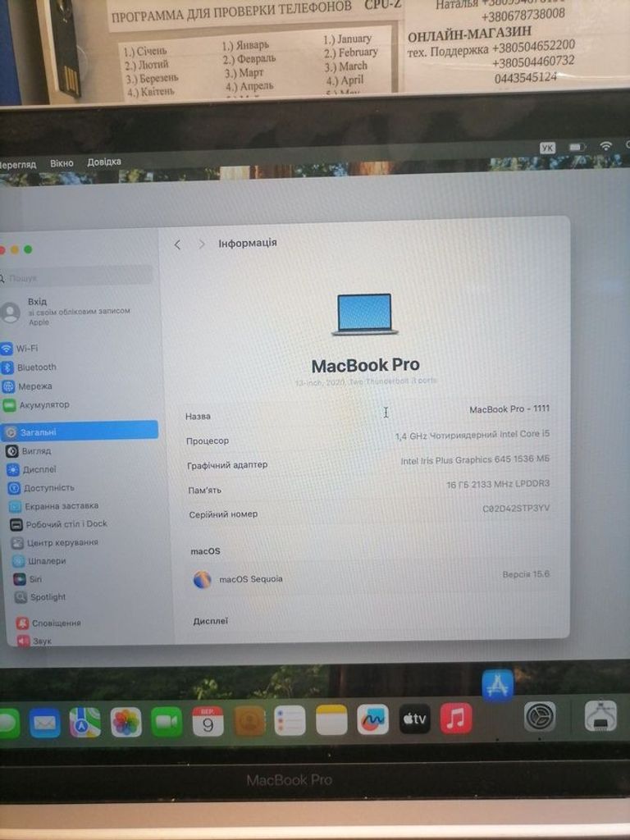The image size is (630, 840).
Task: Launch Reminders from the Dock
Action: click(290, 720)
